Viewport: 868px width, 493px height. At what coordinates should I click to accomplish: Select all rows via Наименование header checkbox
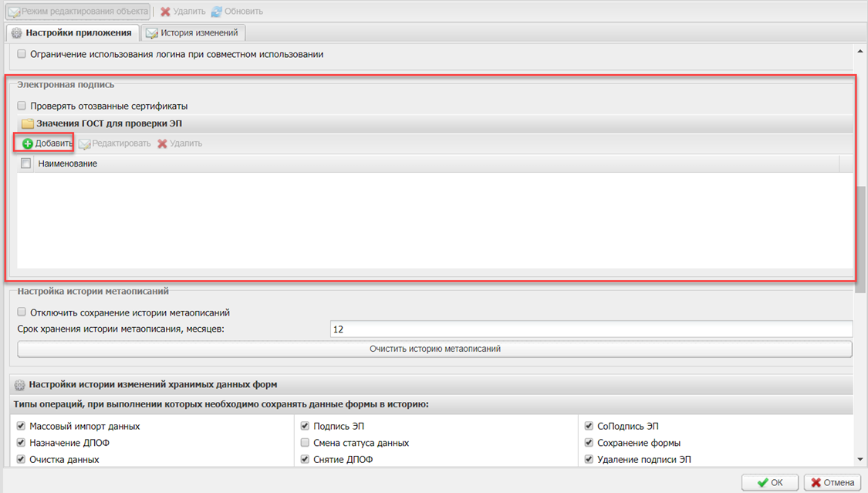click(26, 164)
